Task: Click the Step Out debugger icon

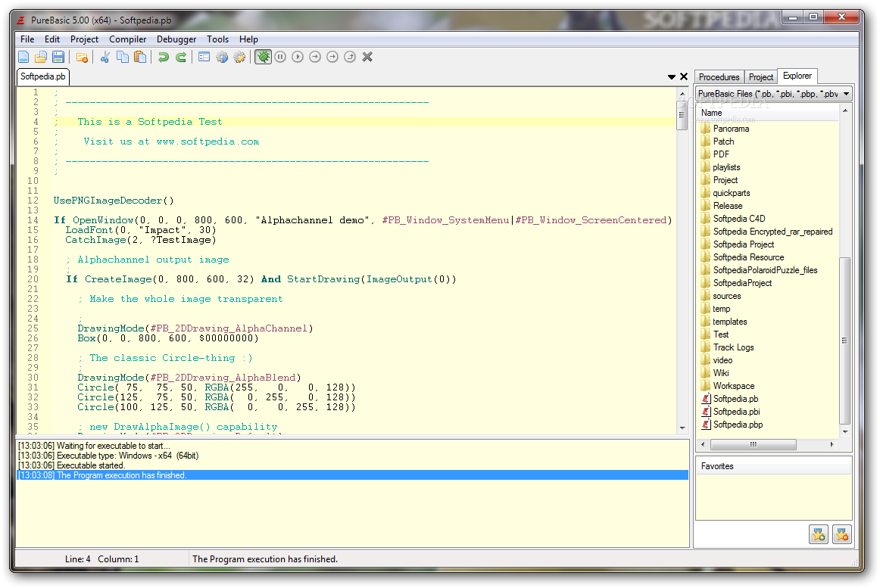Action: (x=350, y=57)
